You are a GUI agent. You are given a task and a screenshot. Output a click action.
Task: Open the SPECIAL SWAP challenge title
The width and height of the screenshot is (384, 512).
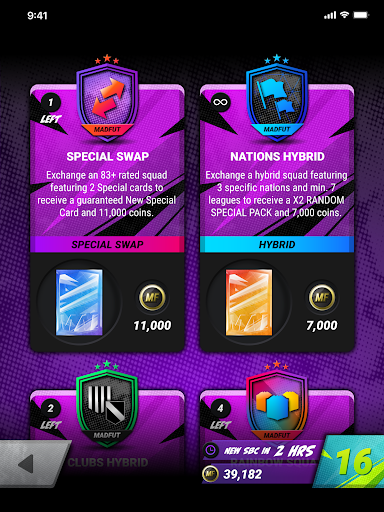107,156
